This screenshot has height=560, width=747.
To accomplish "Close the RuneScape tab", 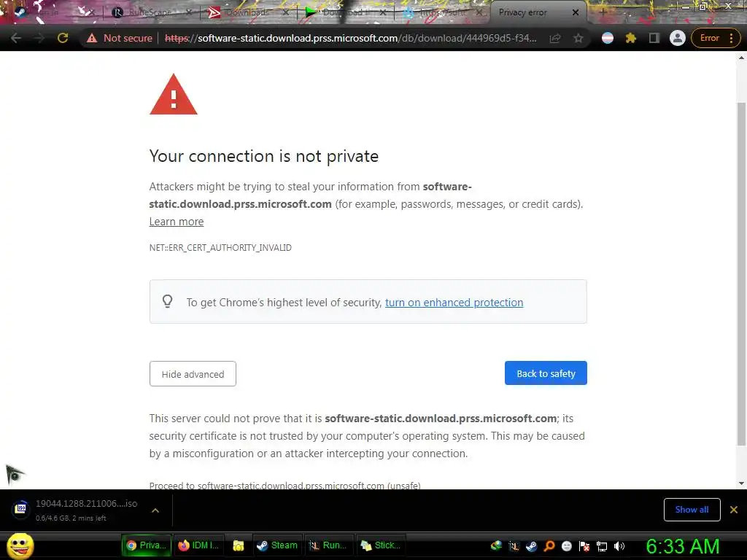I will (x=189, y=12).
